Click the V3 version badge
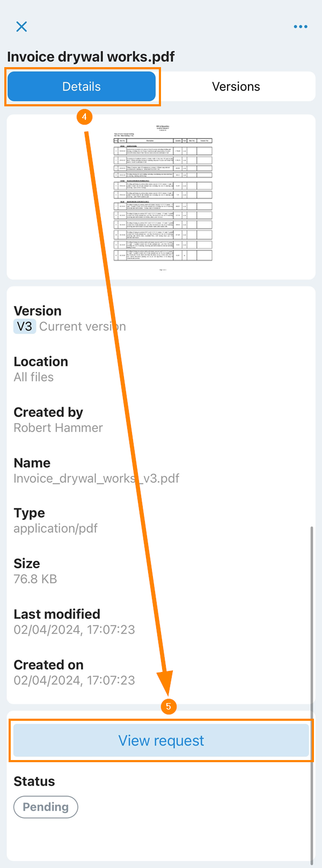The width and height of the screenshot is (322, 868). coord(25,327)
